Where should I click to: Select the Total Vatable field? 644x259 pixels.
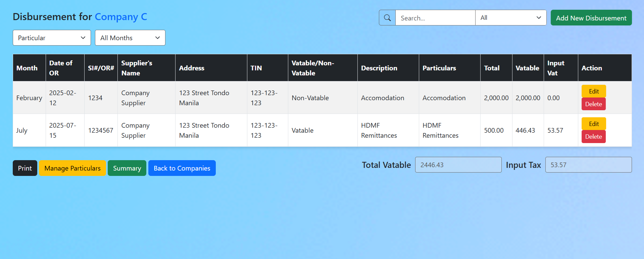pyautogui.click(x=458, y=165)
